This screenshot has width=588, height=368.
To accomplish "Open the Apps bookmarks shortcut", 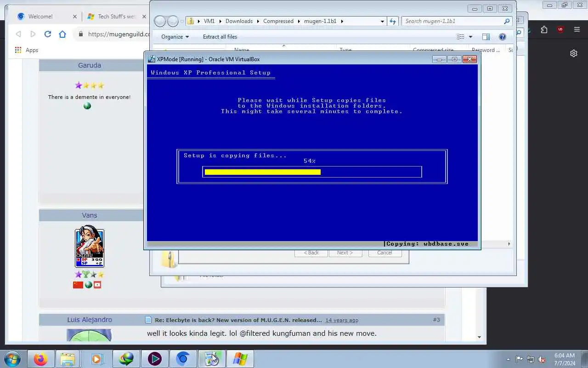I will (x=27, y=50).
